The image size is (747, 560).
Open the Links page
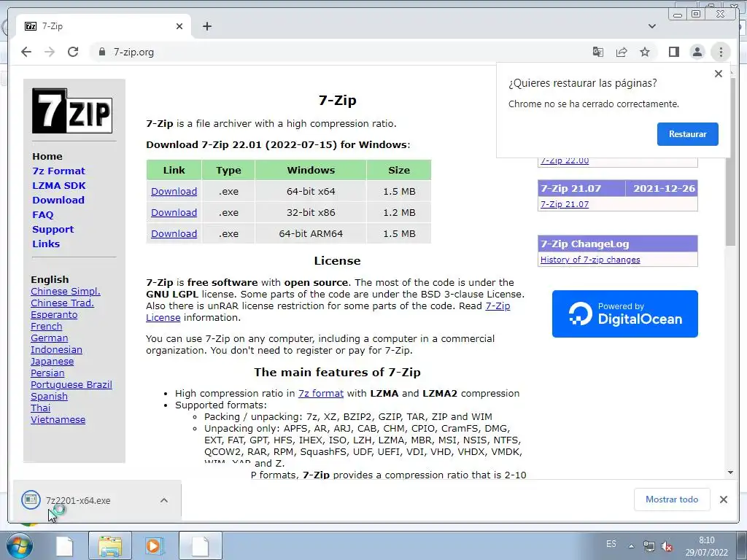(x=46, y=244)
